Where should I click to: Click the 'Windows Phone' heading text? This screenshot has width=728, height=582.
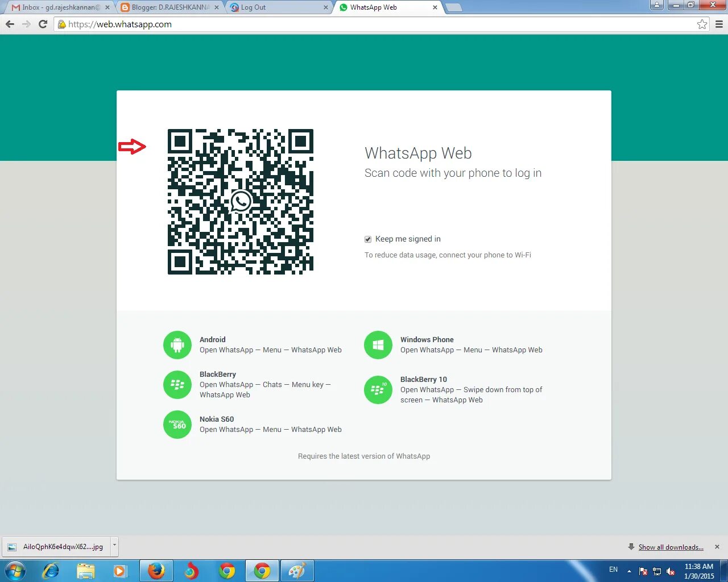pos(427,340)
